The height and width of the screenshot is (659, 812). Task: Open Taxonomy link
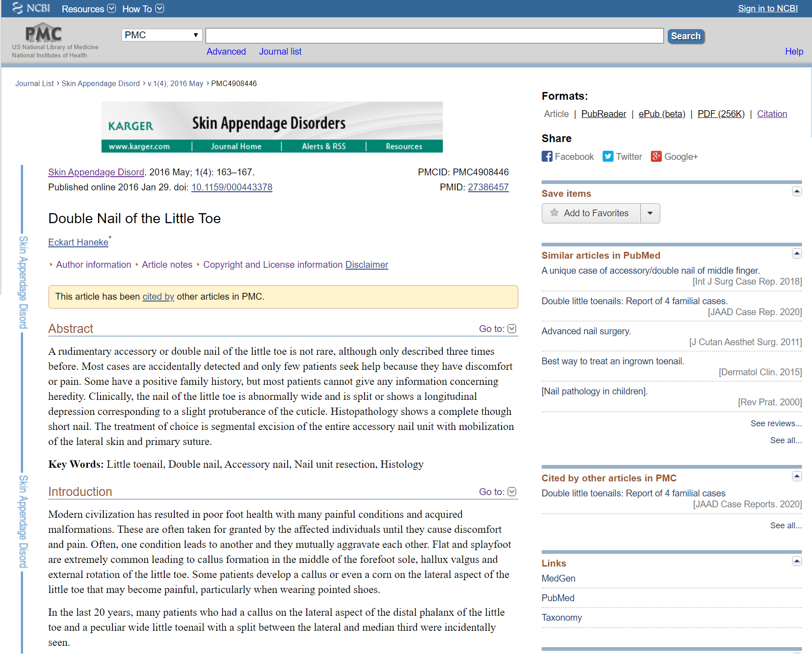coord(562,618)
